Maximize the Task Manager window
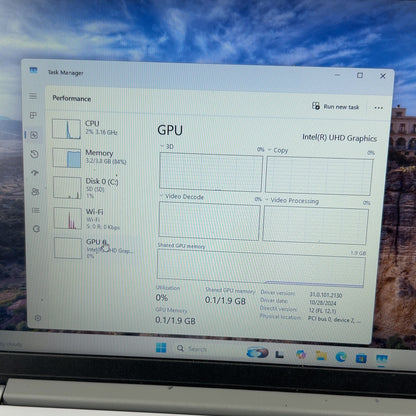The image size is (416, 416). tap(360, 75)
